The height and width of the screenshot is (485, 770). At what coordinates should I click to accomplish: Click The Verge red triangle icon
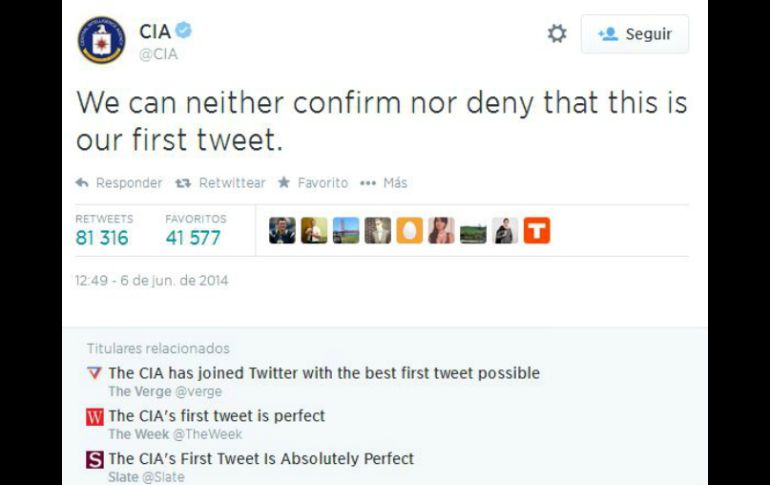[x=94, y=373]
